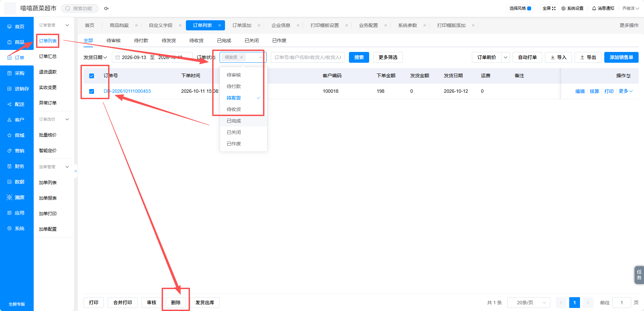Image resolution: width=644 pixels, height=311 pixels.
Task: Open the 订单状态 status combo box
Action: coord(243,57)
